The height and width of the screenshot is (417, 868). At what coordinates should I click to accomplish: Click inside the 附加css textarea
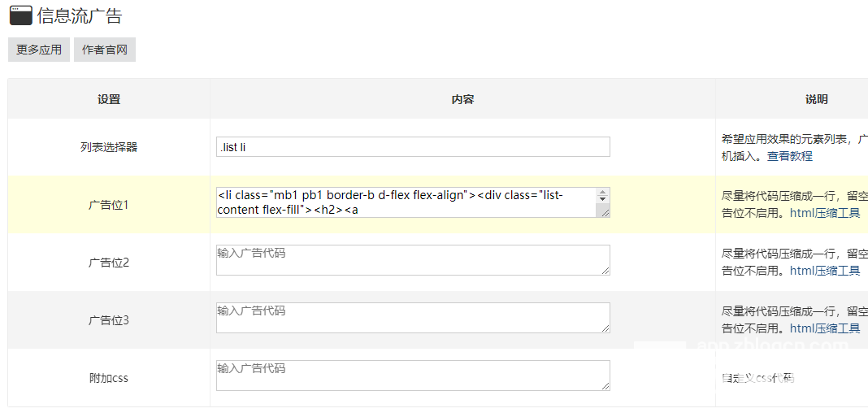(x=413, y=376)
